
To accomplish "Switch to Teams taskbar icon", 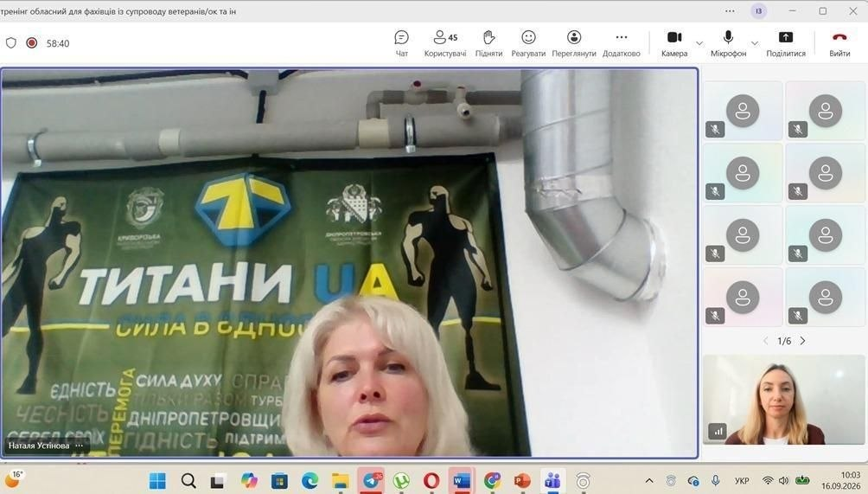I will (552, 481).
